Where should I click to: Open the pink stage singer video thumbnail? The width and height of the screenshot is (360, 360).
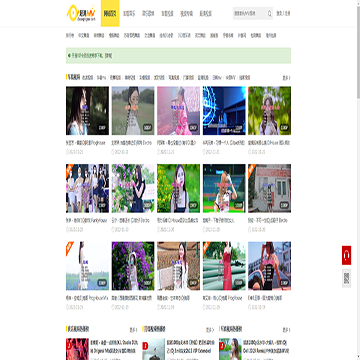point(178,111)
